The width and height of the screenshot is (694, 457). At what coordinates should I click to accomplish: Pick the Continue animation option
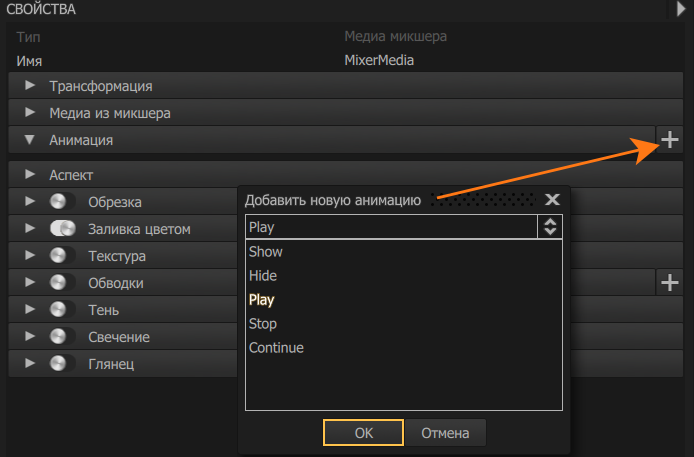276,348
